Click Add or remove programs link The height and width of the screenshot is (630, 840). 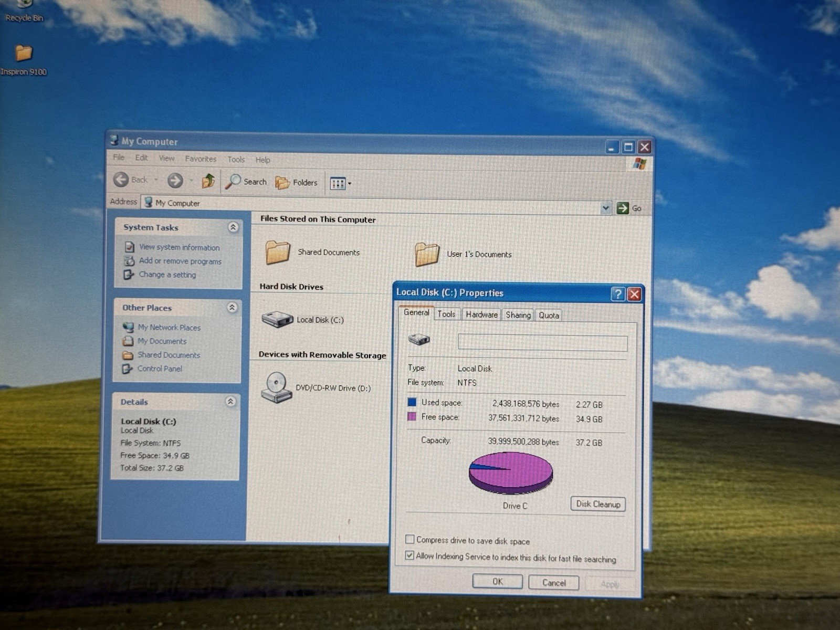[x=180, y=261]
